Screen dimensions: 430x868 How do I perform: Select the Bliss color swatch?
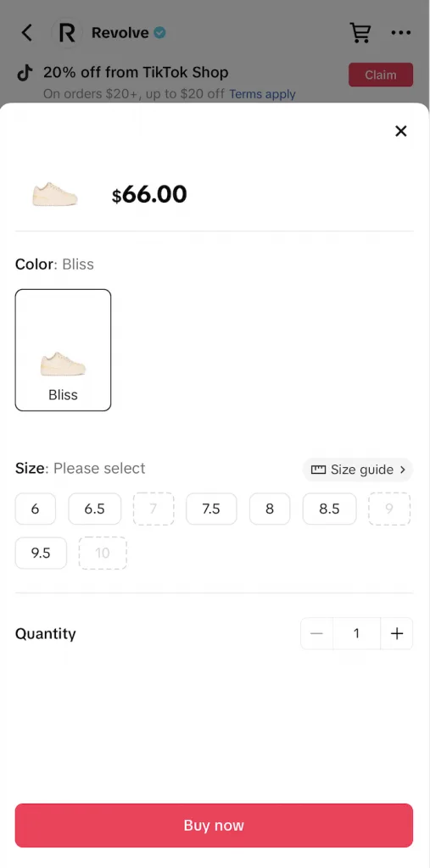pos(63,350)
